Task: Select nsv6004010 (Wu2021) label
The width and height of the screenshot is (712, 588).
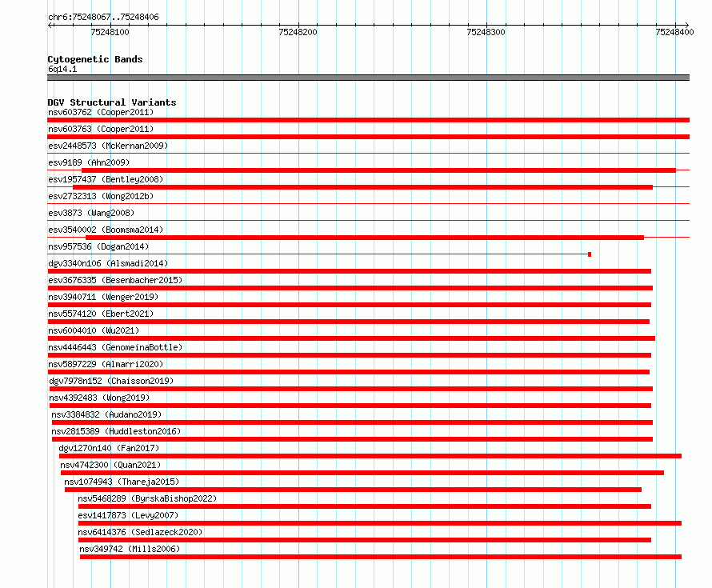Action: [x=94, y=330]
